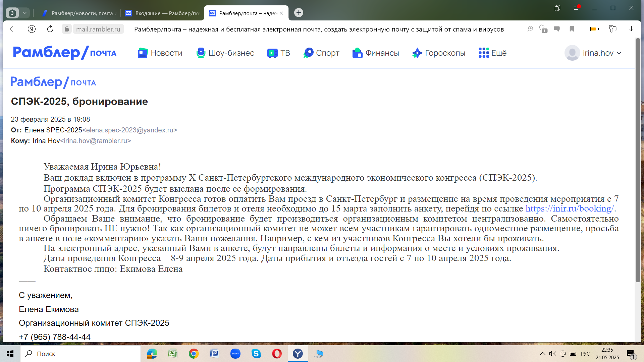Open Microsoft Edge from taskbar
This screenshot has width=644, height=362.
[x=152, y=354]
